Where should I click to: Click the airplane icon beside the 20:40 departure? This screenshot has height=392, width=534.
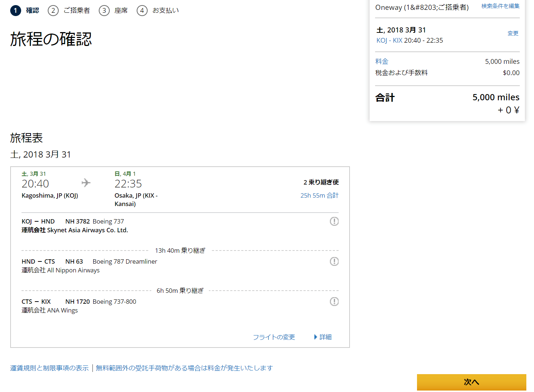(86, 183)
